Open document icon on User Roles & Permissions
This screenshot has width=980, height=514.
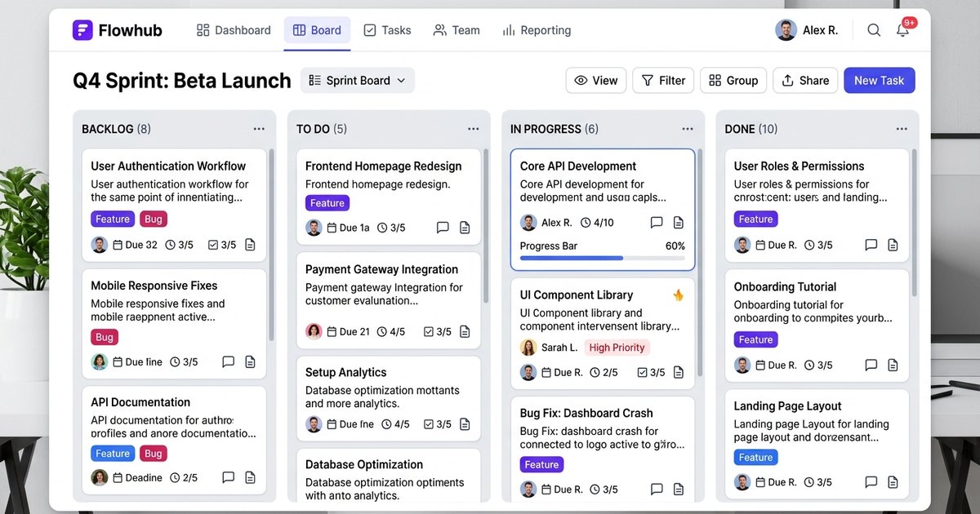[x=893, y=245]
